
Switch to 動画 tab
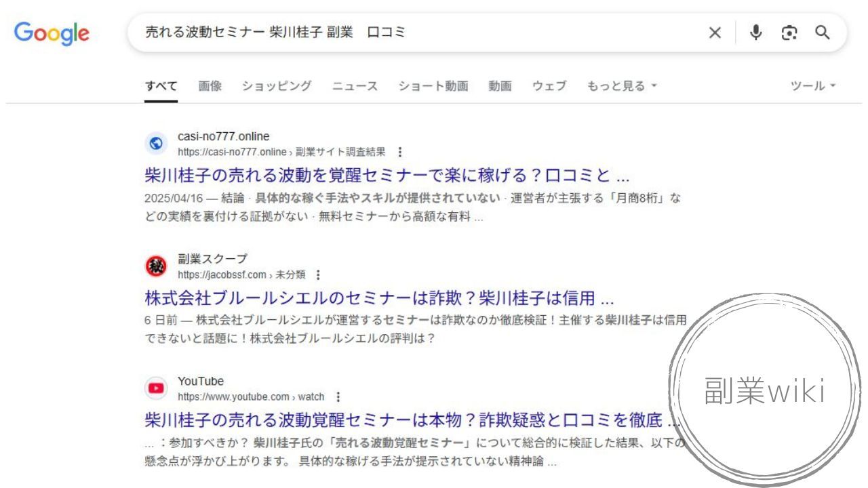coord(500,86)
